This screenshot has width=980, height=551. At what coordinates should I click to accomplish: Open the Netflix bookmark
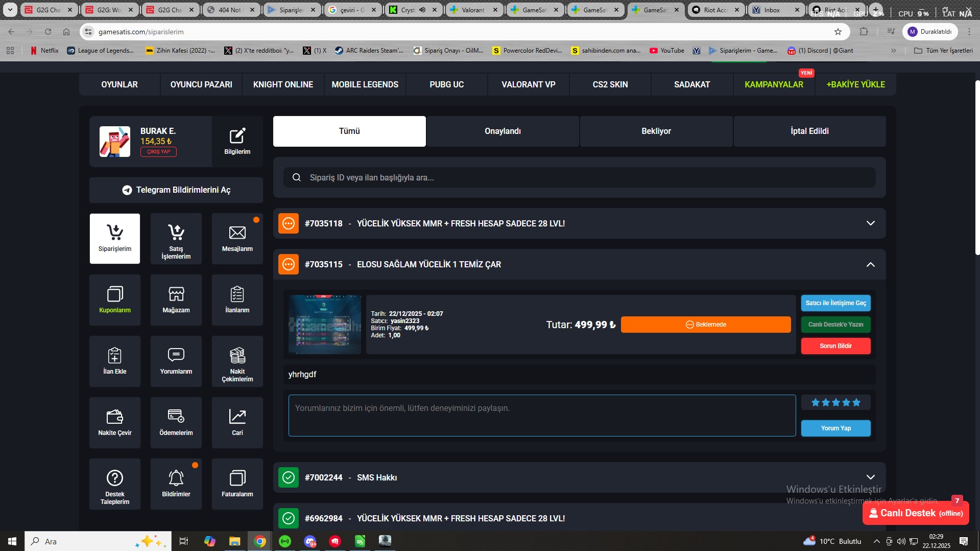point(44,51)
